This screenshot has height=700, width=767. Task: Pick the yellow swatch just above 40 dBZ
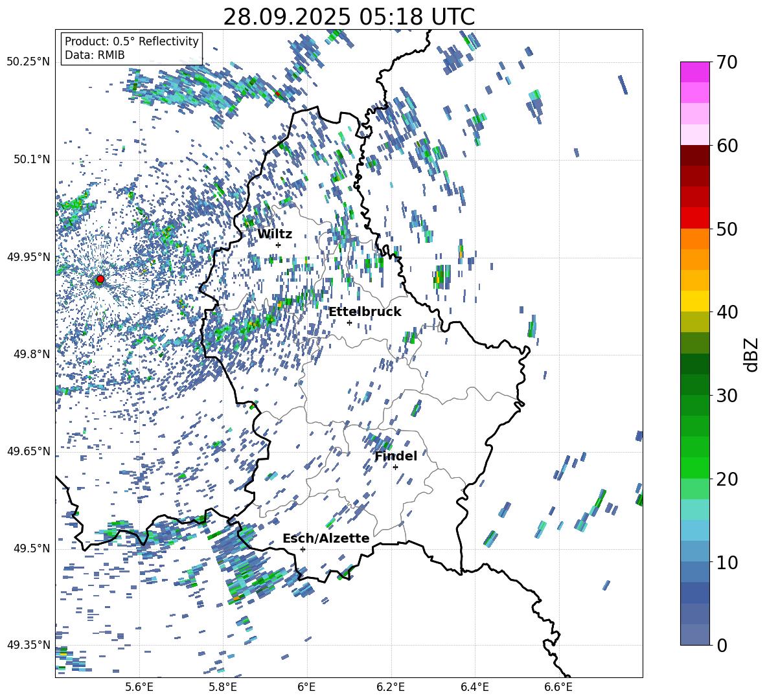[x=694, y=300]
